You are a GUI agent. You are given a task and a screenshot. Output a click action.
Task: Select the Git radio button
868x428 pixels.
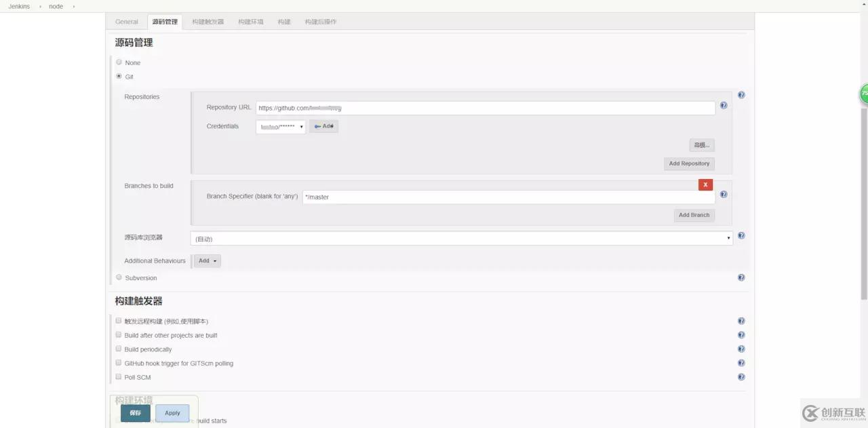pos(119,76)
